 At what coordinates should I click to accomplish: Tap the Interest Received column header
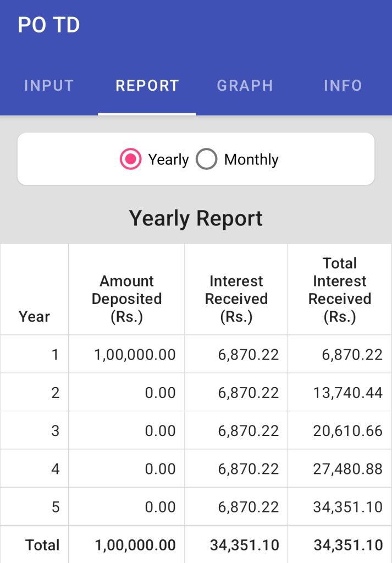pyautogui.click(x=236, y=299)
